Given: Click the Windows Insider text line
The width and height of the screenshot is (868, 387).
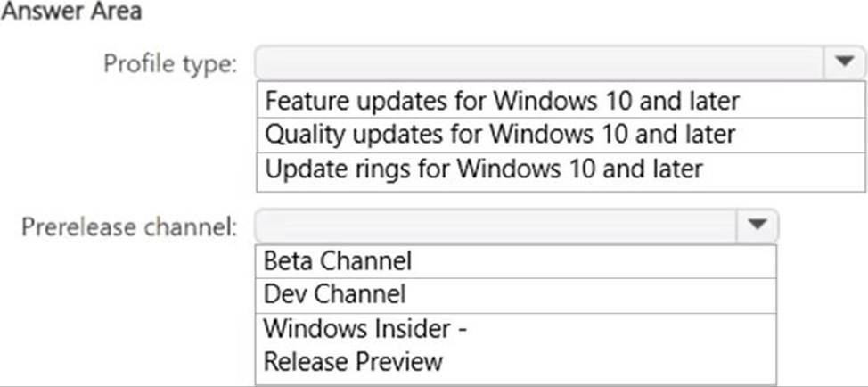Looking at the screenshot, I should pyautogui.click(x=365, y=328).
